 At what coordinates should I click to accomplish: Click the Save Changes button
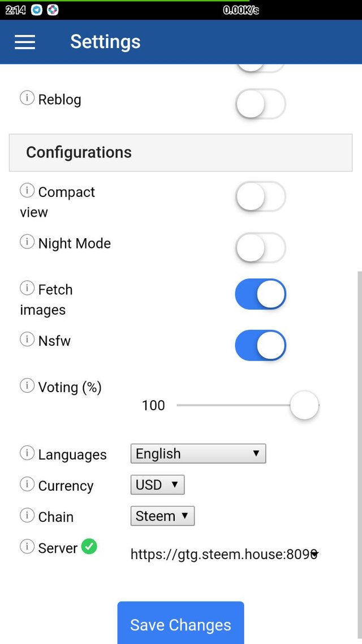[180, 623]
